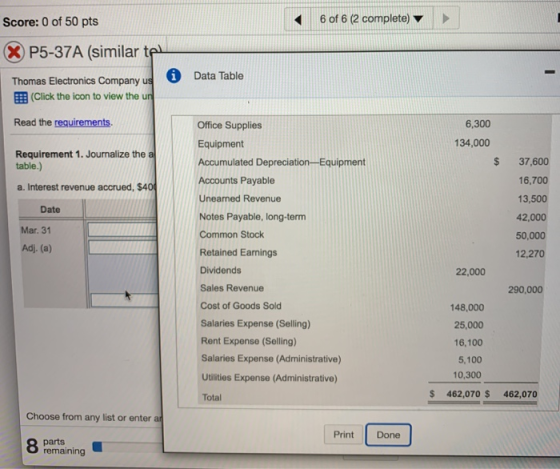Click the debit total 462,070

[463, 394]
